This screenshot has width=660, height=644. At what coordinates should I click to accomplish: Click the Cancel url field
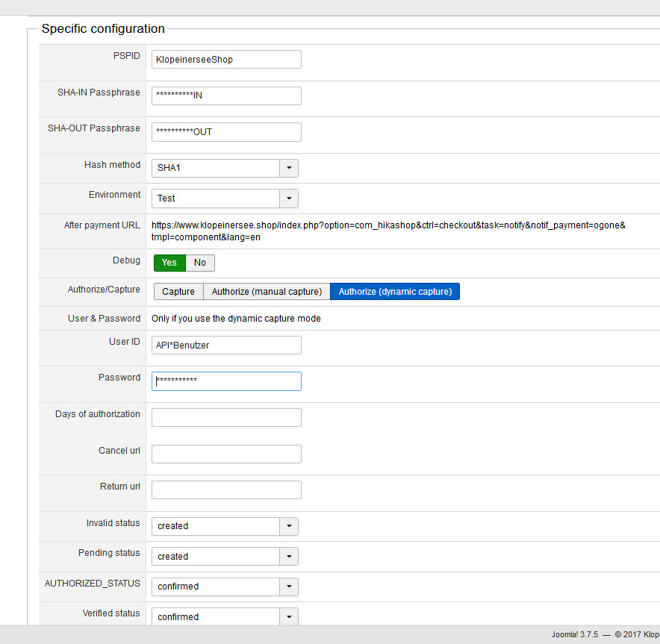226,454
